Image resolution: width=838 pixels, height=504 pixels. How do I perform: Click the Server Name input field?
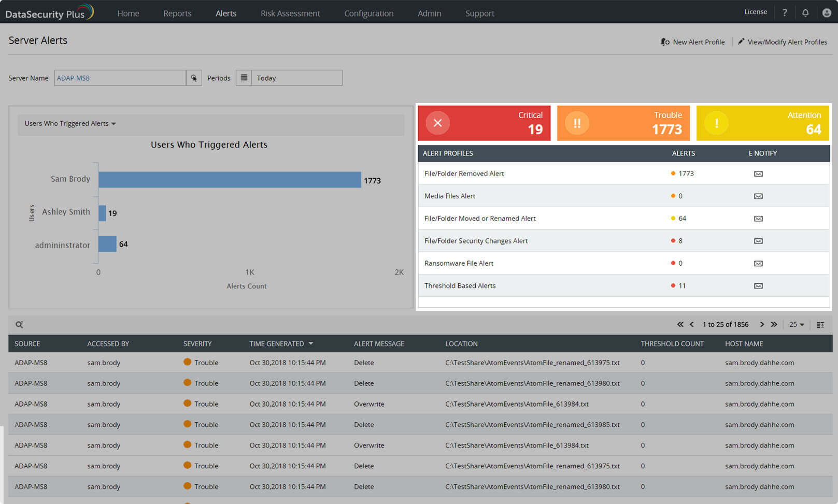tap(120, 78)
